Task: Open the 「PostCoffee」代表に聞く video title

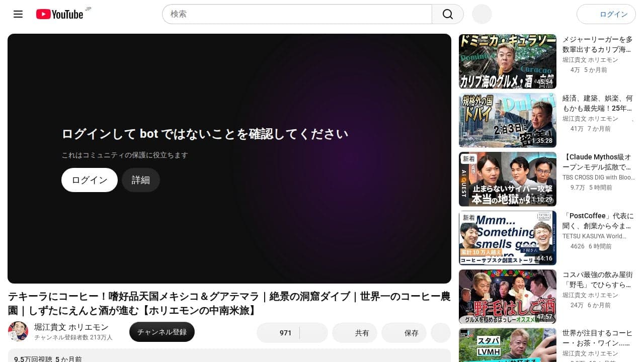Action: point(598,221)
